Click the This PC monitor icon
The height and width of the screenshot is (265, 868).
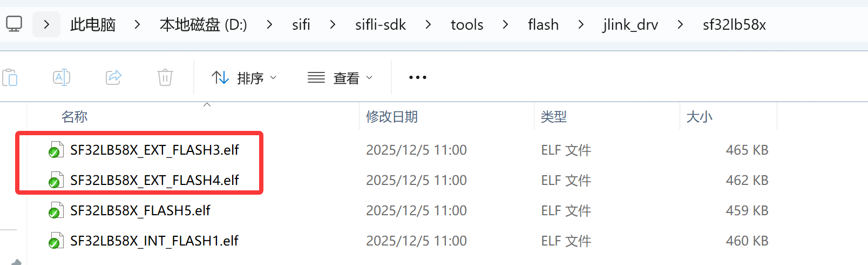(14, 24)
